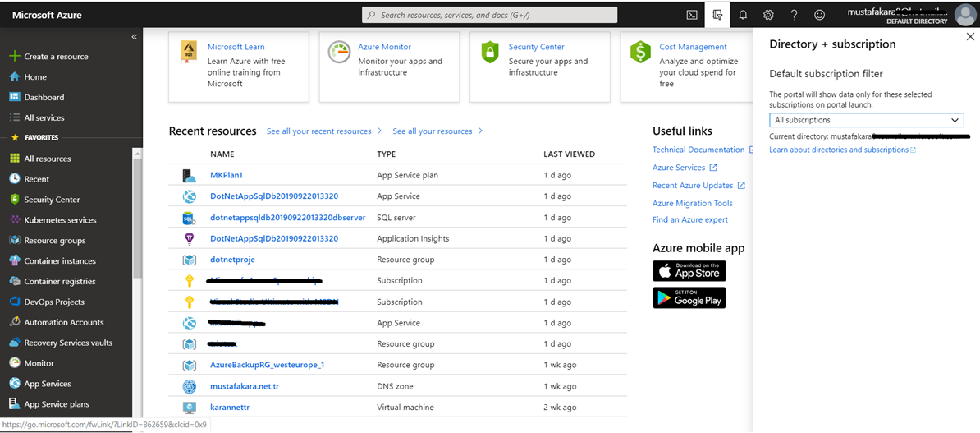The image size is (980, 433).
Task: Close the Directory + subscription panel
Action: (x=970, y=37)
